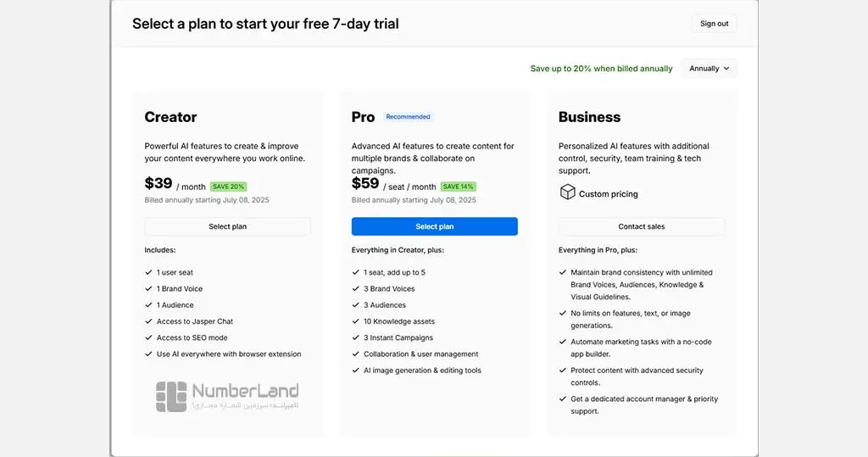Viewport: 868px width, 457px height.
Task: Click the SAVE 20% badge on Creator
Action: coord(228,187)
